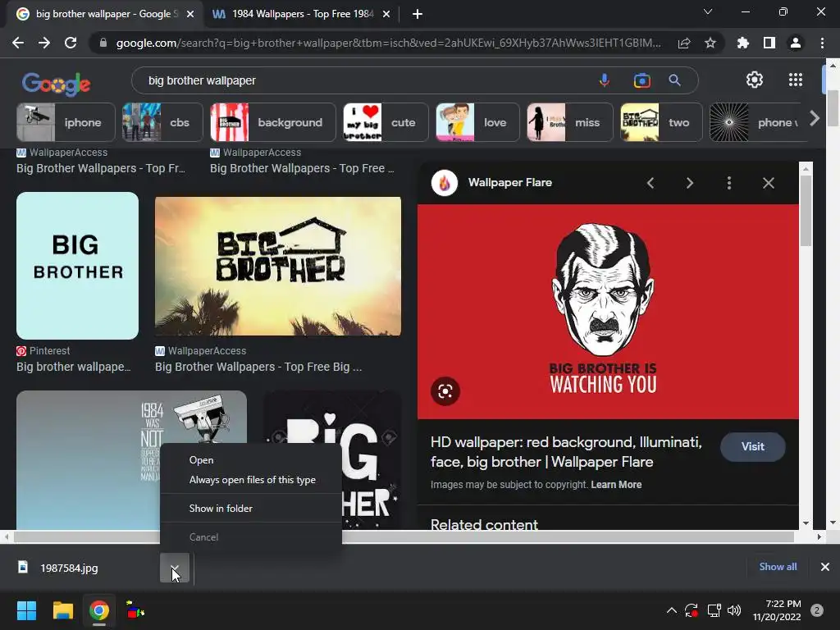Search inside image with the Lens button
840x630 pixels.
pyautogui.click(x=445, y=391)
